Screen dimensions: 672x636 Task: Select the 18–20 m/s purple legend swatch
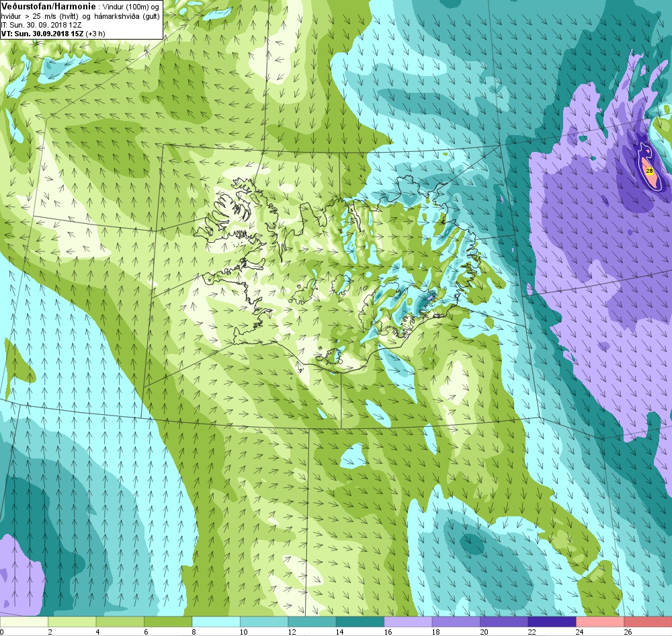tap(456, 622)
